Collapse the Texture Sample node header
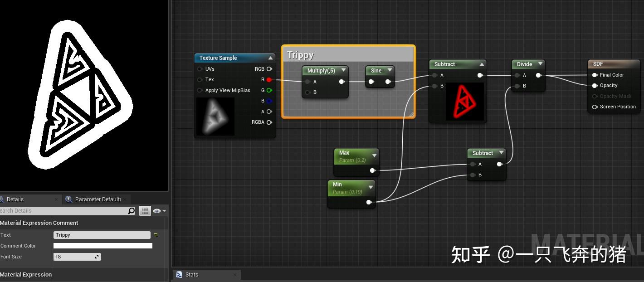This screenshot has width=644, height=282. click(270, 58)
